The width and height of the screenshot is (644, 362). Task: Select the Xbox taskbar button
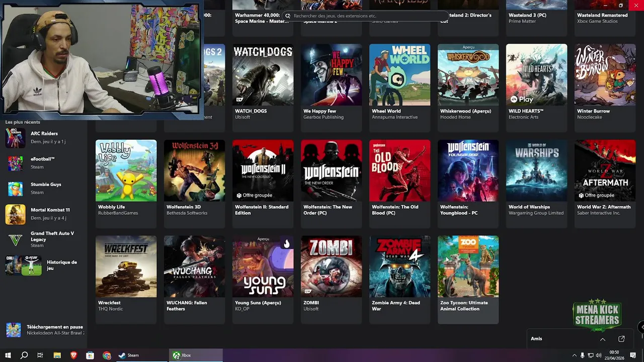196,355
